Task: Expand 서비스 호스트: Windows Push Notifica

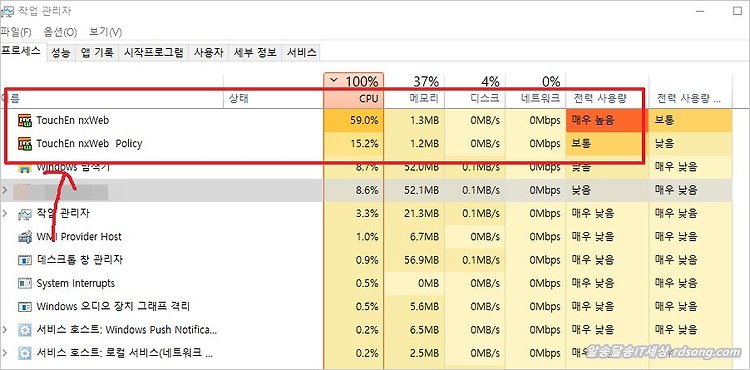Action: [x=5, y=330]
